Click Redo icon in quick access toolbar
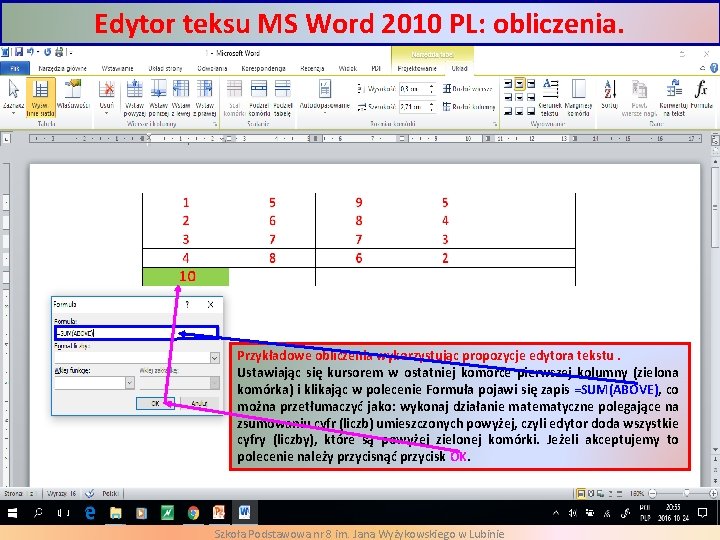 coord(47,52)
